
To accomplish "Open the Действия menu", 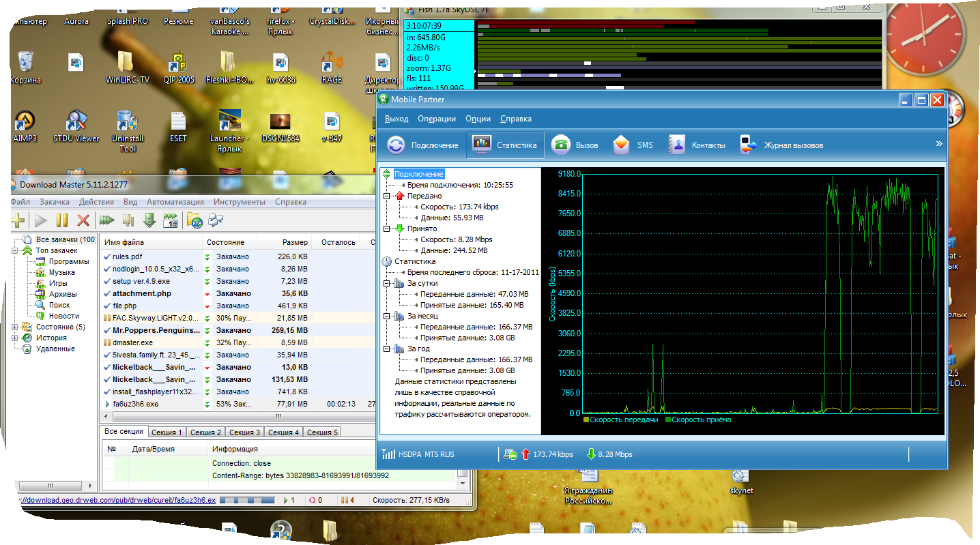I will click(96, 202).
